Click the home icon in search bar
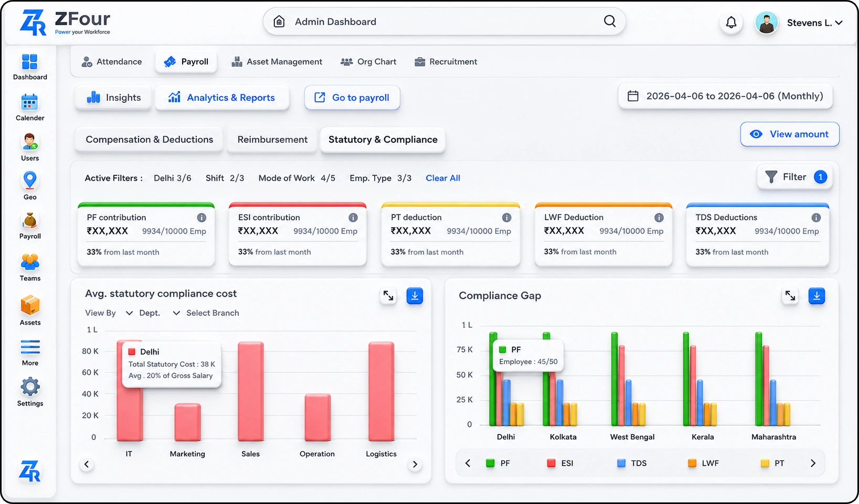The height and width of the screenshot is (504, 859). tap(279, 22)
